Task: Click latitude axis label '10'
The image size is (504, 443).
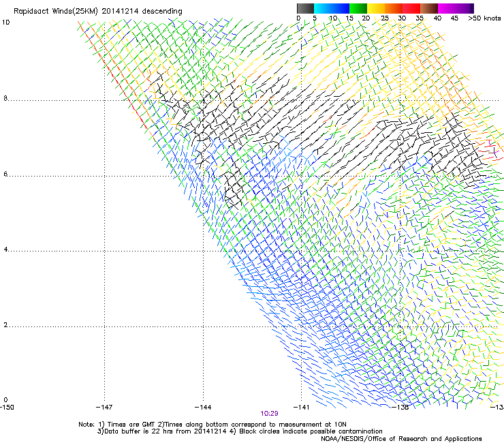Action: [5, 22]
